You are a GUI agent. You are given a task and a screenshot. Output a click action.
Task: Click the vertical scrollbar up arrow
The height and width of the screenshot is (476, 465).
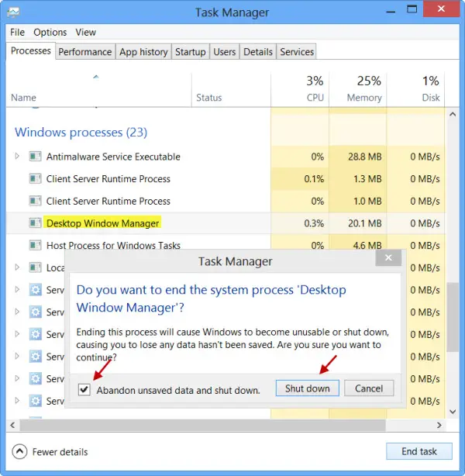tap(453, 115)
